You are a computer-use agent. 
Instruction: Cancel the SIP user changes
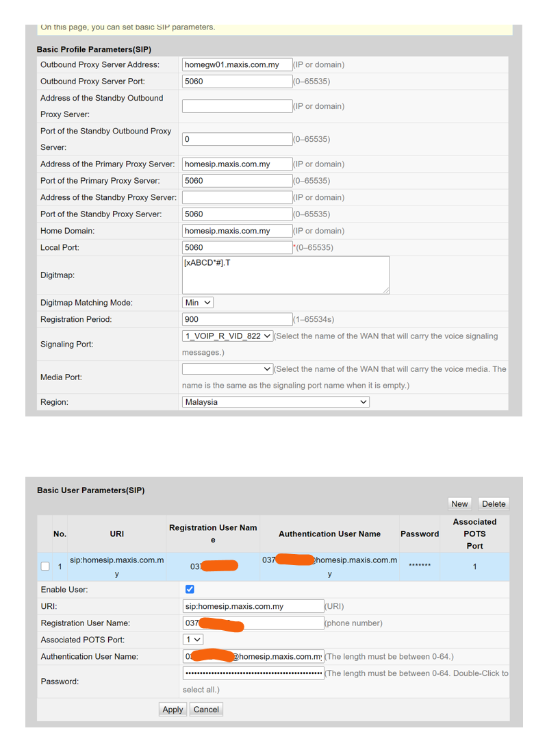click(x=206, y=710)
